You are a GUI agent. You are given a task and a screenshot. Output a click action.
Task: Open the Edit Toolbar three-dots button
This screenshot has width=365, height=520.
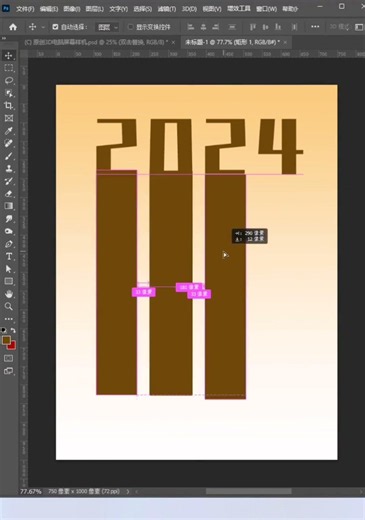(9, 319)
